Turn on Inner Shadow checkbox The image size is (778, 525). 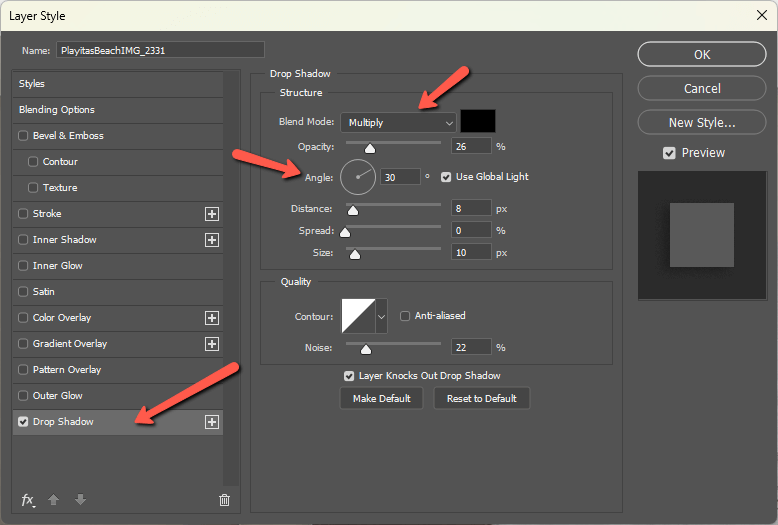tap(23, 240)
